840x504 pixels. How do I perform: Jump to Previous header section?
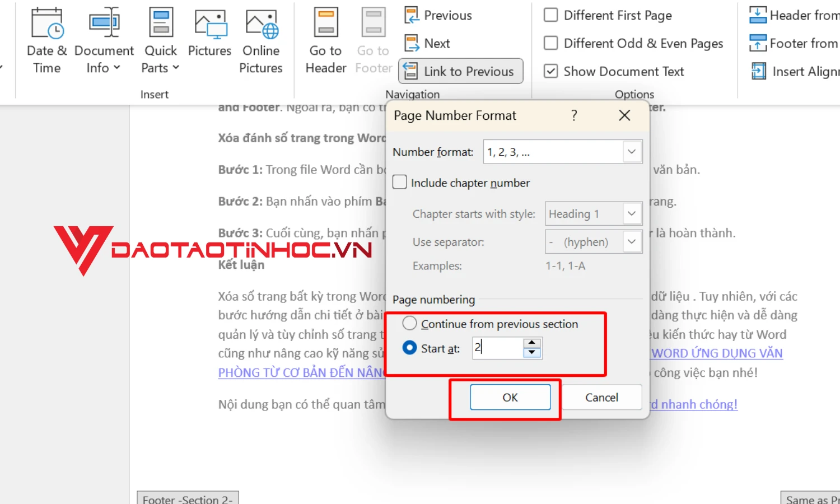pos(437,15)
